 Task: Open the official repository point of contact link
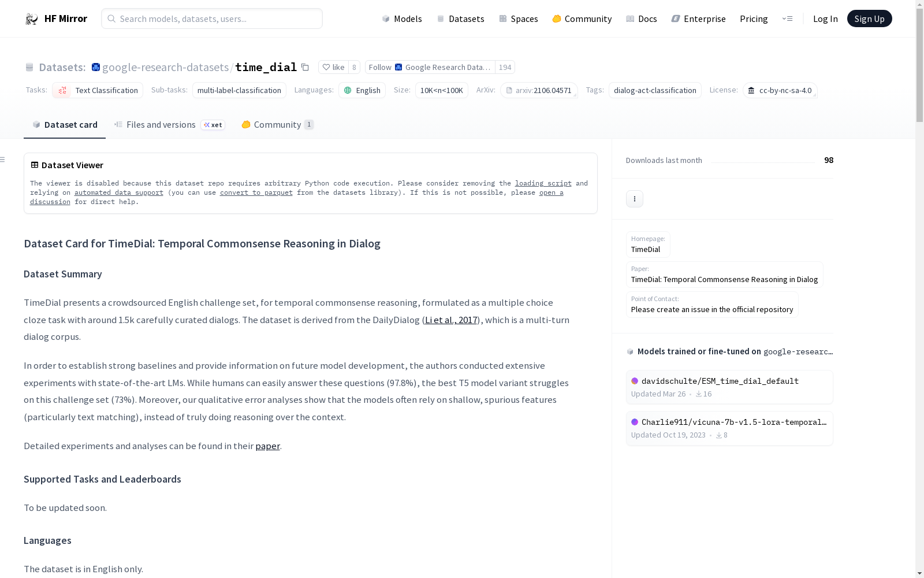click(x=712, y=305)
